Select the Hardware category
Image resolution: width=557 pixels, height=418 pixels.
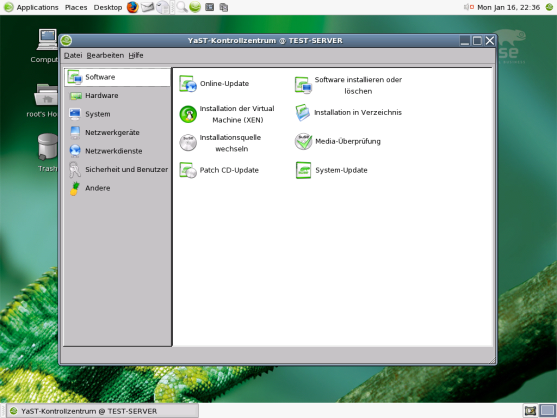click(x=118, y=96)
